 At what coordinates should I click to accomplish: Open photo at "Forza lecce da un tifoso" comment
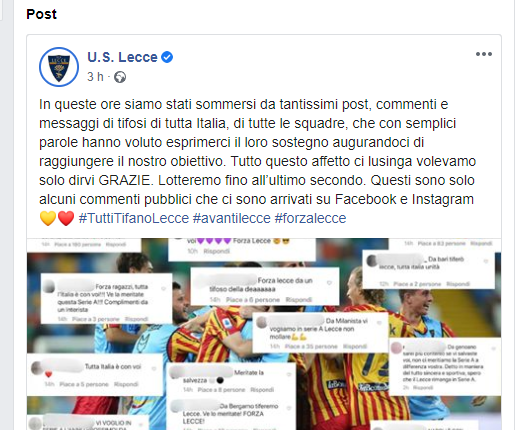click(265, 286)
